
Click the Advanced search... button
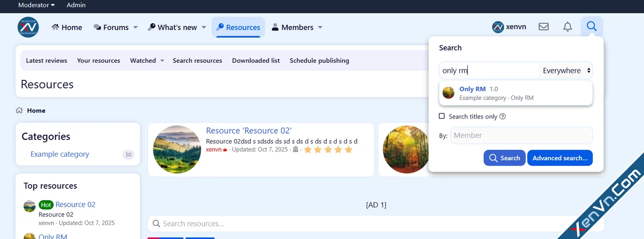pyautogui.click(x=560, y=158)
